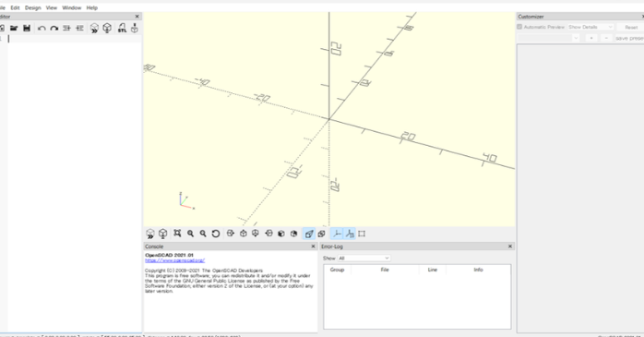The width and height of the screenshot is (644, 337).
Task: Switch to the Right view
Action: tap(231, 234)
